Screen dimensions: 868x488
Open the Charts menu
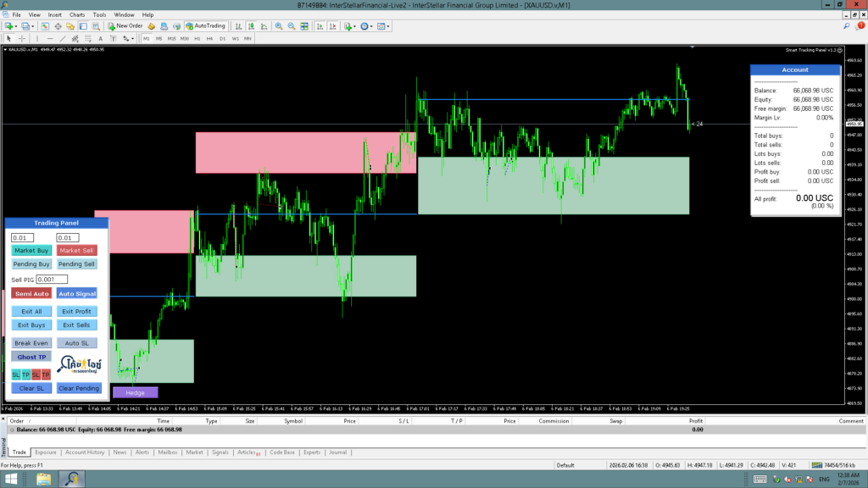click(x=77, y=14)
